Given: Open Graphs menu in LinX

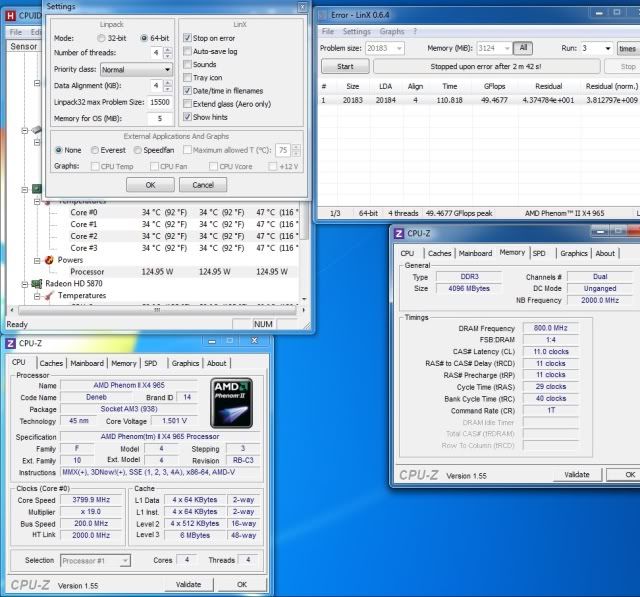Looking at the screenshot, I should [392, 31].
